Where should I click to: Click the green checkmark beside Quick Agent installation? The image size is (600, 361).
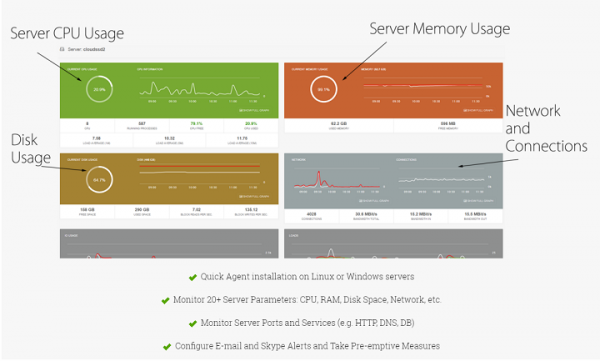(x=193, y=278)
